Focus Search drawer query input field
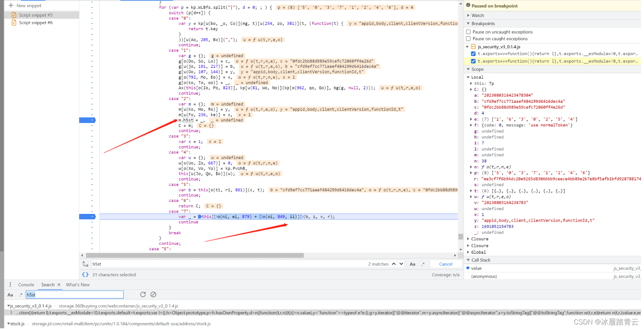 click(74, 295)
